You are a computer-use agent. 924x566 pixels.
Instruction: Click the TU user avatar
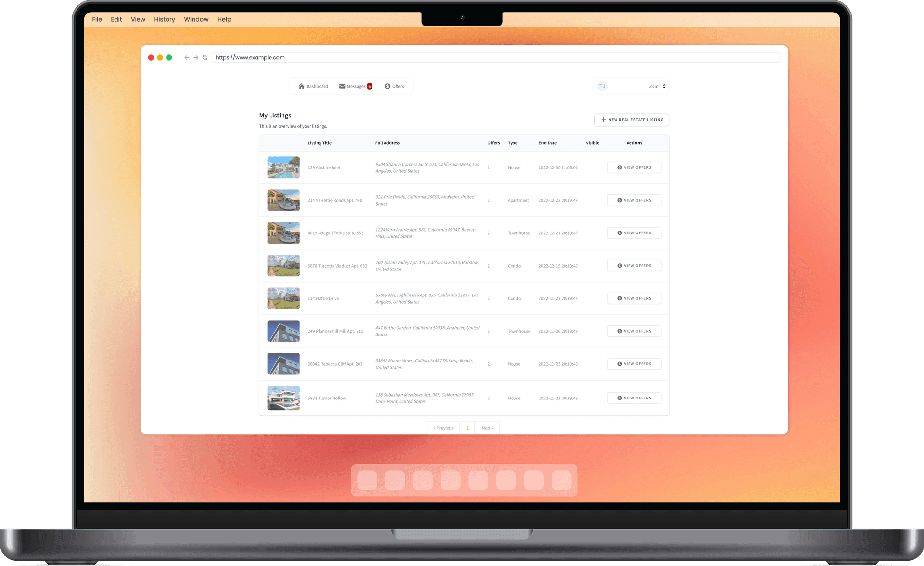pyautogui.click(x=602, y=86)
